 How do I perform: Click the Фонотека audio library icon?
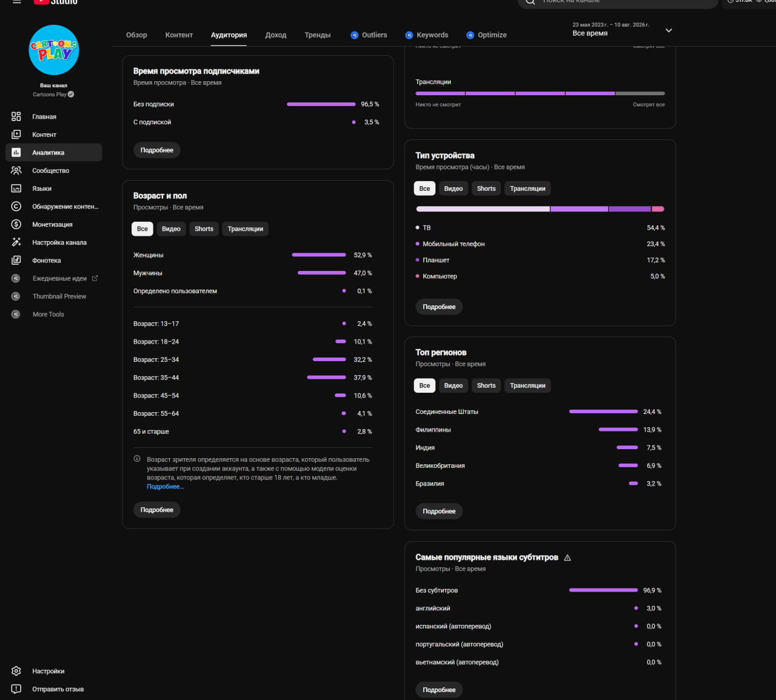click(x=16, y=260)
